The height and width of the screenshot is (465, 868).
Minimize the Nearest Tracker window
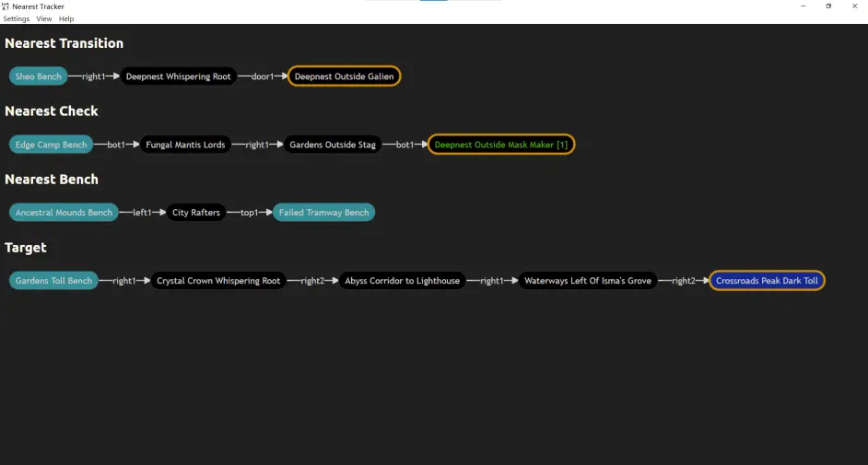(x=803, y=6)
